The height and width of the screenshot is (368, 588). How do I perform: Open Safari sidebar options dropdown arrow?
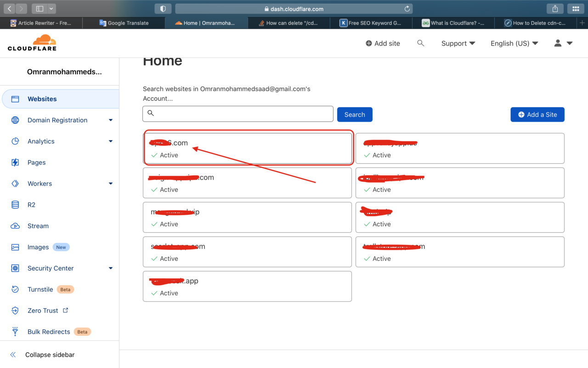point(51,8)
